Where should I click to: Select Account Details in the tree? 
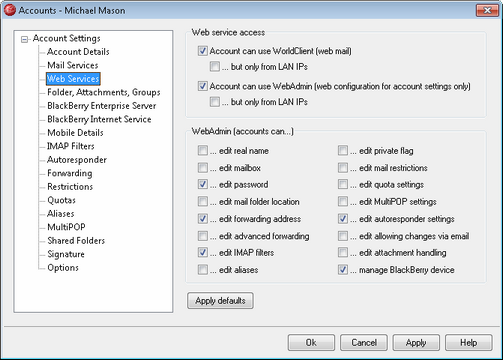pyautogui.click(x=78, y=52)
